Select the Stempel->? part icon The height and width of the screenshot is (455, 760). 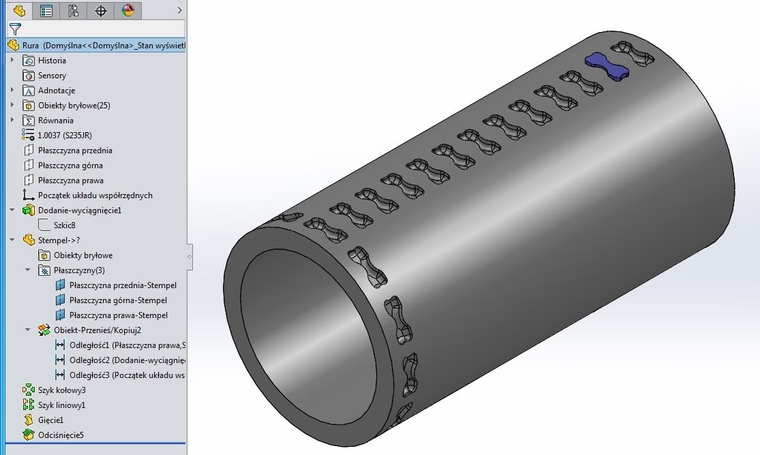pyautogui.click(x=29, y=240)
